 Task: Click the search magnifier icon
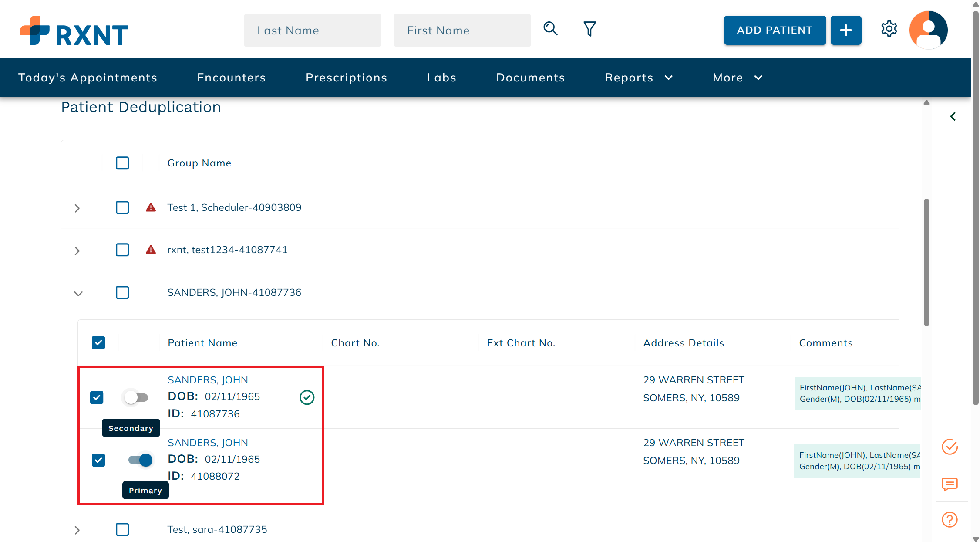click(550, 29)
